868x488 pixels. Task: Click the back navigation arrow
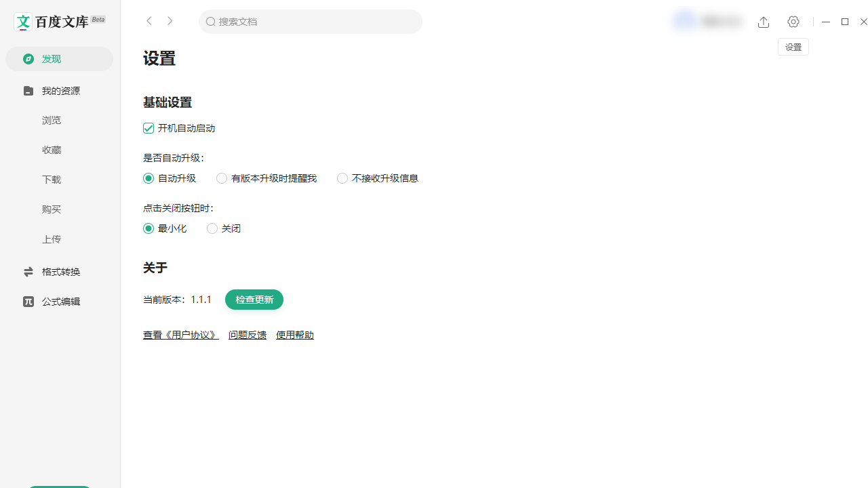(149, 21)
